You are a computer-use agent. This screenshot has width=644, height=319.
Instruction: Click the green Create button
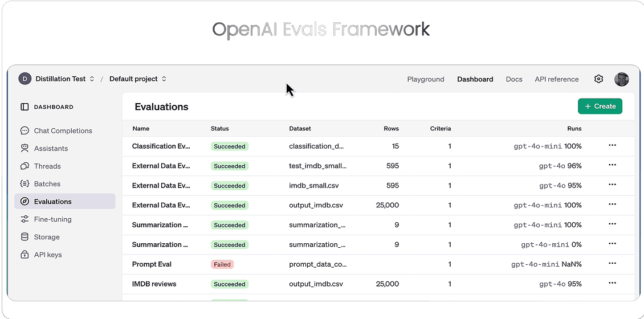pos(600,106)
